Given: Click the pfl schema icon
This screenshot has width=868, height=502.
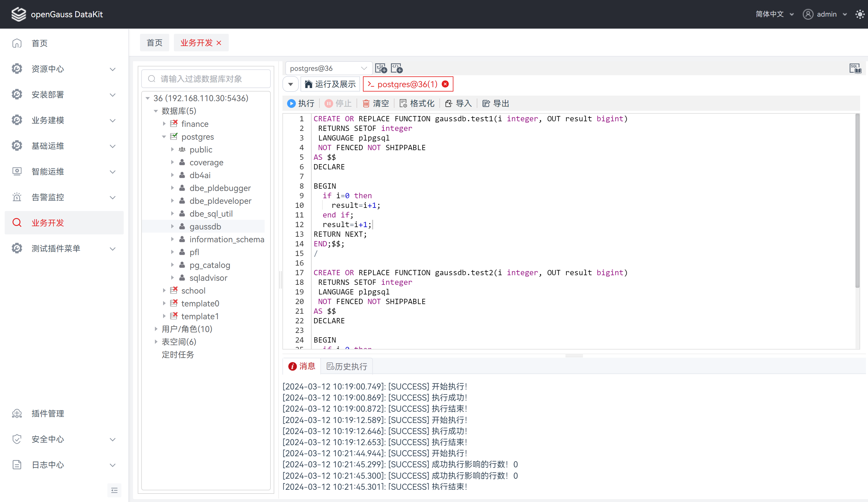Looking at the screenshot, I should pos(182,252).
